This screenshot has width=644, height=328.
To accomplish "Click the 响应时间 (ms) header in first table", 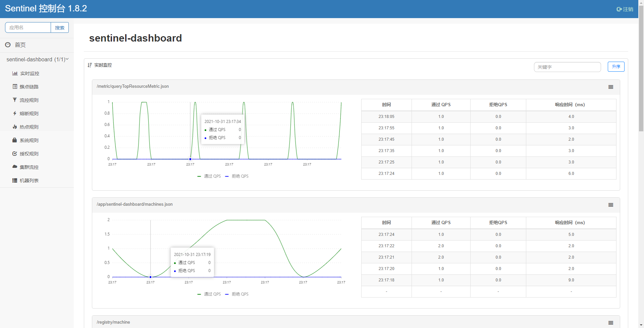I will point(571,105).
